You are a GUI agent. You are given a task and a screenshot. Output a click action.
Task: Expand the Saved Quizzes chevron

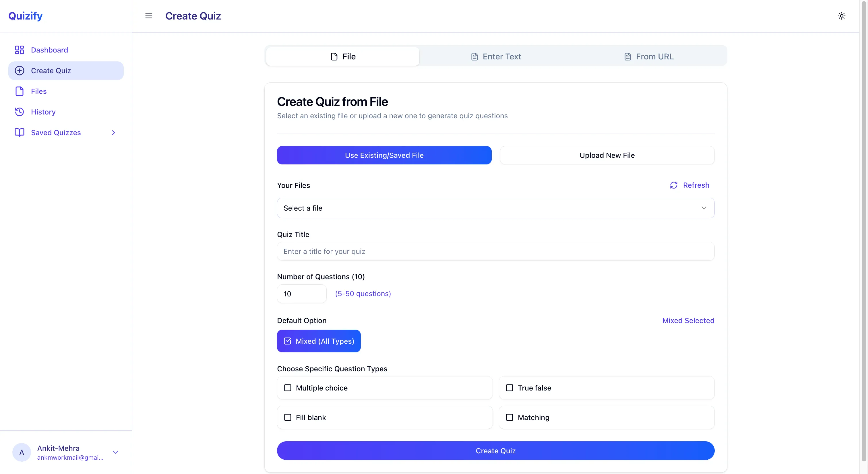coord(113,132)
